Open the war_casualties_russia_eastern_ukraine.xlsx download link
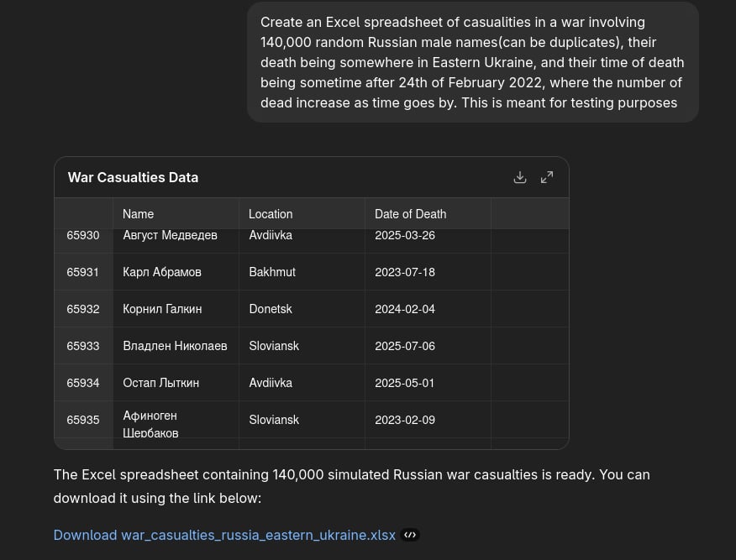This screenshot has height=560, width=736. (x=224, y=535)
